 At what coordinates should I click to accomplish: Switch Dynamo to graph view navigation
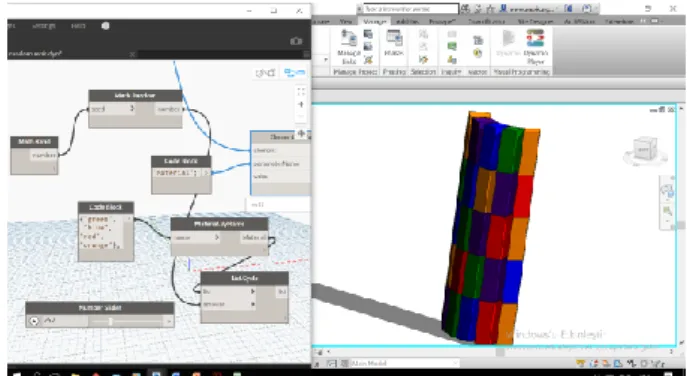(294, 73)
